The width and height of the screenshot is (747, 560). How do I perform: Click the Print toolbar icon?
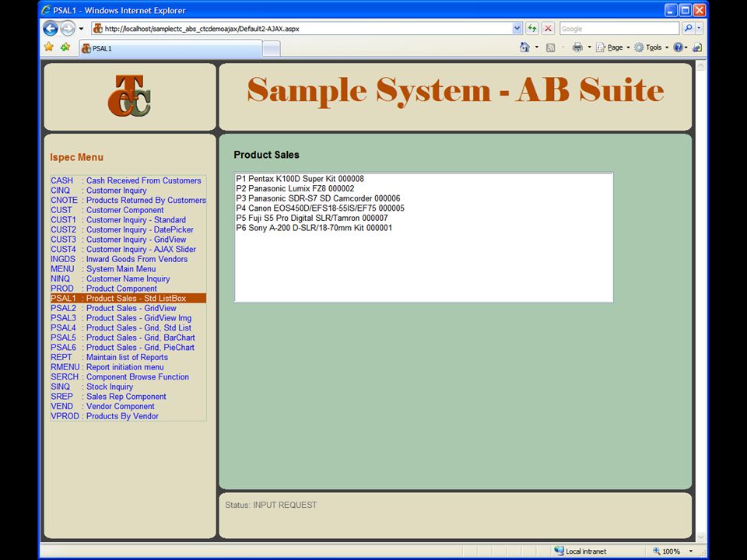point(577,47)
